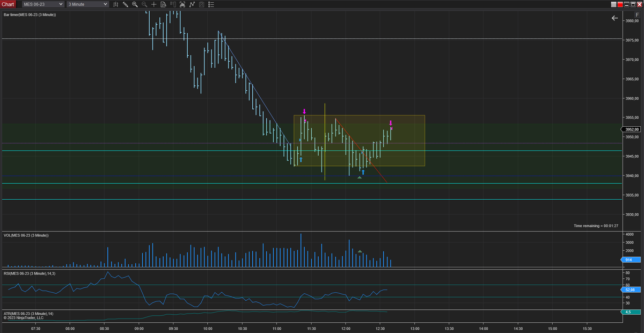Click the 914 volume value label
The height and width of the screenshot is (333, 644).
[x=632, y=260]
